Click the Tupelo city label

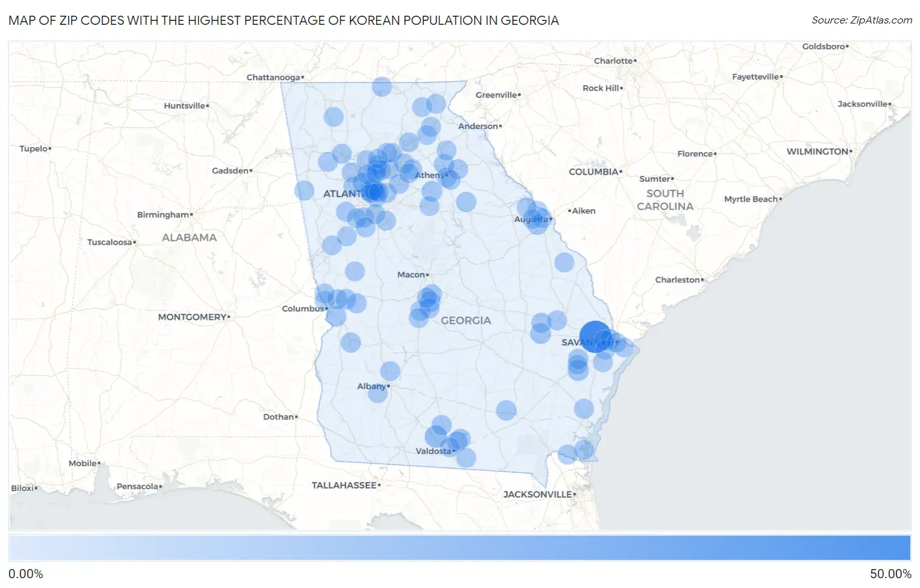coord(33,148)
